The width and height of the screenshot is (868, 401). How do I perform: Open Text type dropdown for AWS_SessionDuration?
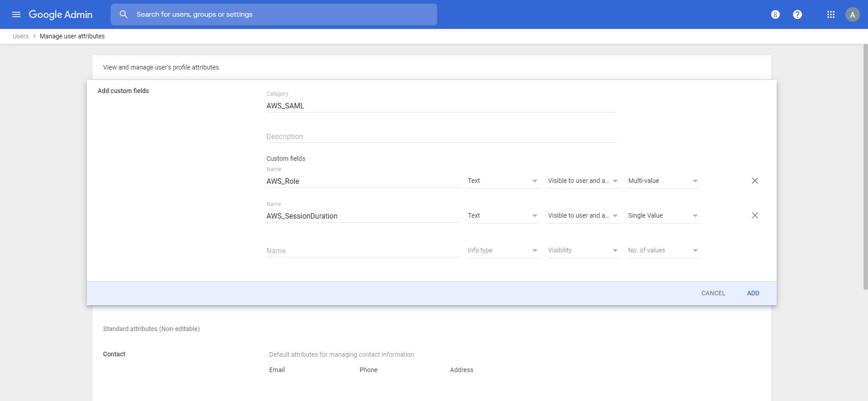(x=503, y=215)
